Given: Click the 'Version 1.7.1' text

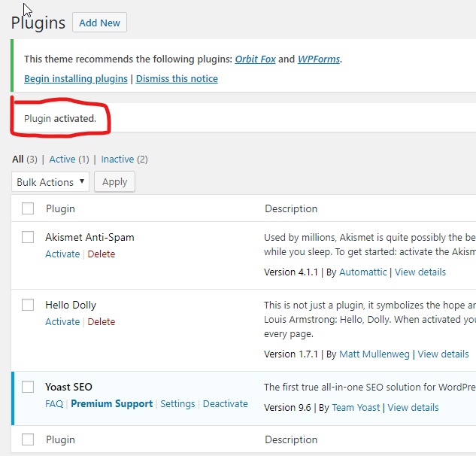Looking at the screenshot, I should (x=291, y=354).
